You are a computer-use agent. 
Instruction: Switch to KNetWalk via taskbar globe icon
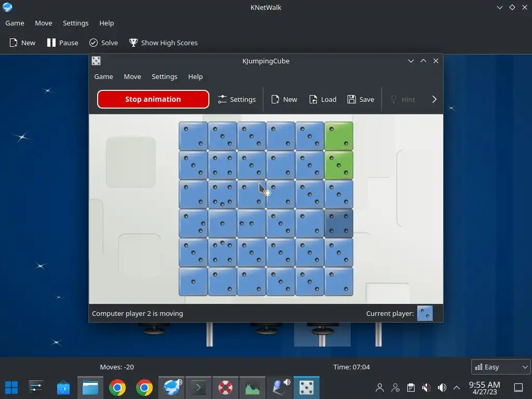pos(171,388)
